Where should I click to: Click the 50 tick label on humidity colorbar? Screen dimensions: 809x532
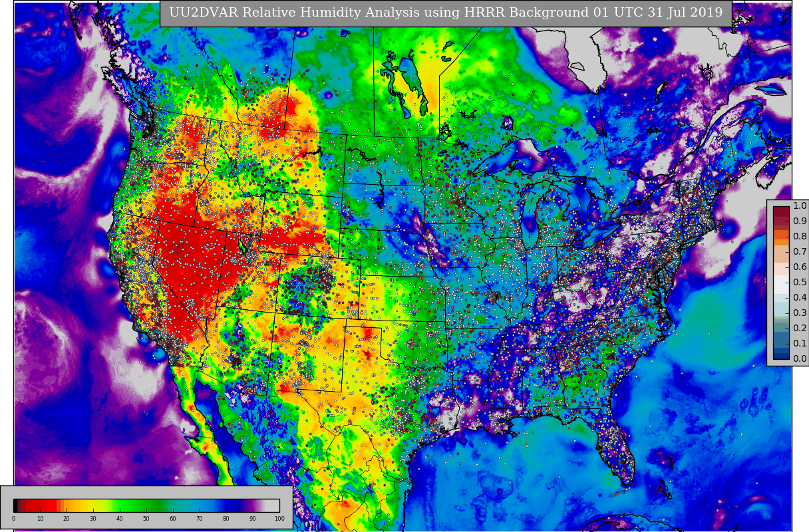tap(146, 519)
